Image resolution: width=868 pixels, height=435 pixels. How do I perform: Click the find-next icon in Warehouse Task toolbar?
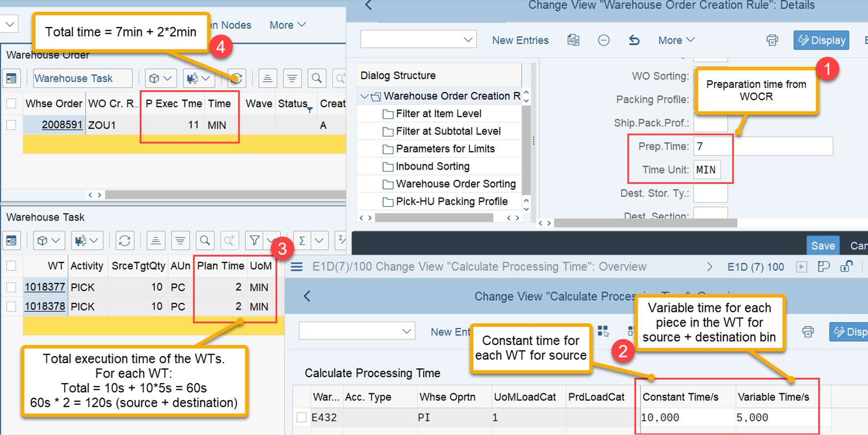[229, 241]
